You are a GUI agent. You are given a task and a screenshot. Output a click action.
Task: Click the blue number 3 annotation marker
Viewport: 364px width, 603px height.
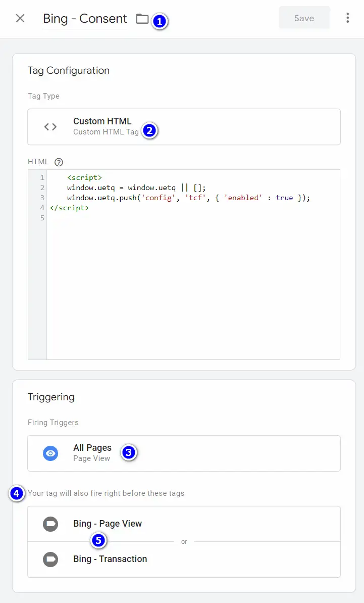[x=128, y=452]
